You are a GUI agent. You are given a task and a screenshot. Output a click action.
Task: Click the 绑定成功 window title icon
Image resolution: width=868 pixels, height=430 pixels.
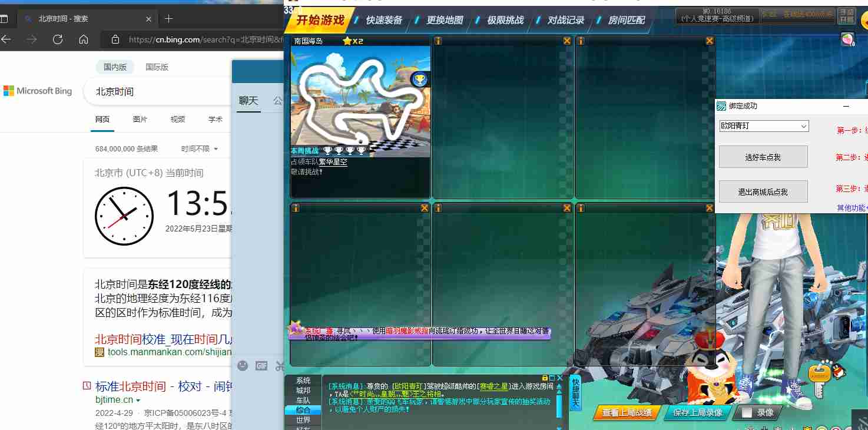[x=721, y=106]
